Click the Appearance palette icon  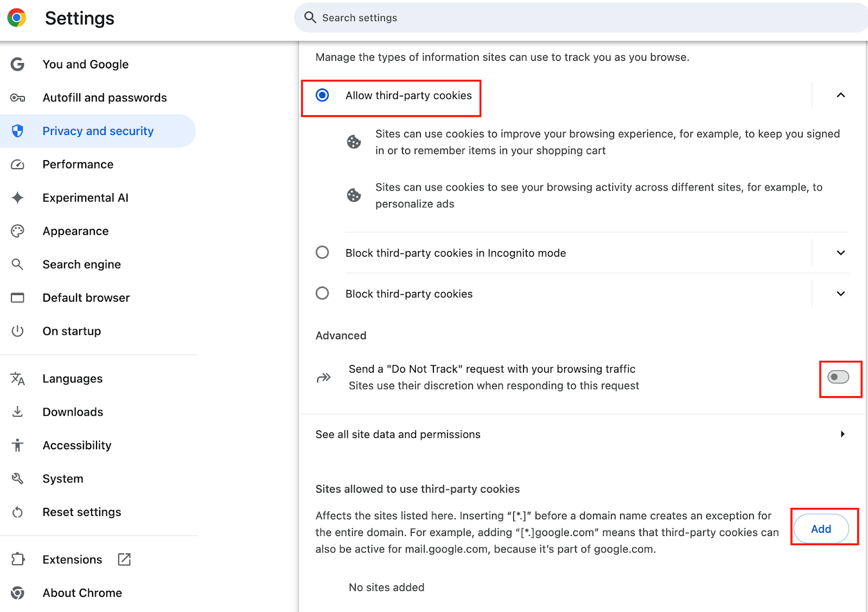[17, 231]
